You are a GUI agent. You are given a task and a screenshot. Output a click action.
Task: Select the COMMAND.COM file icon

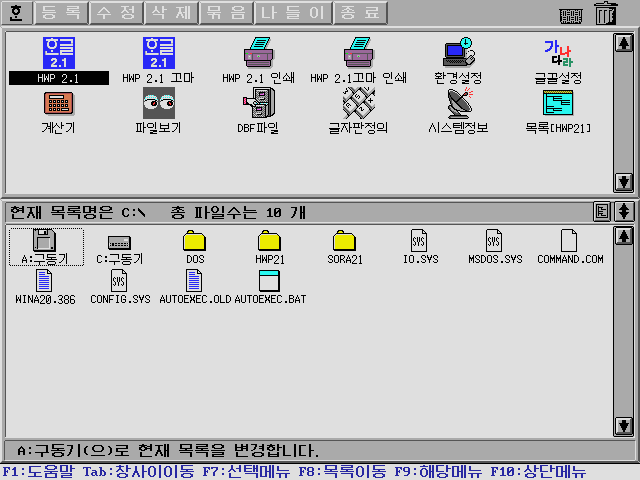coord(569,240)
